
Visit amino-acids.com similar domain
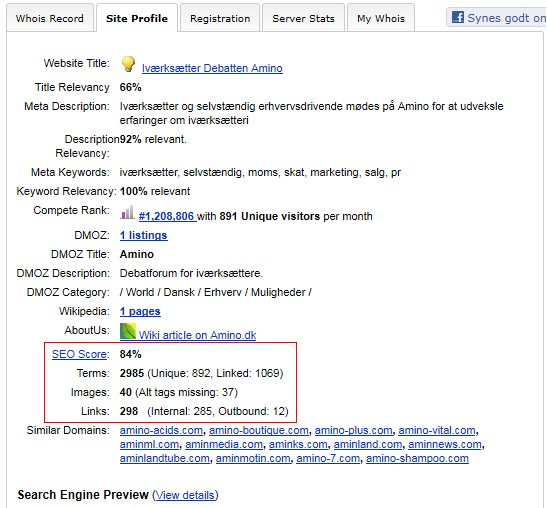161,431
